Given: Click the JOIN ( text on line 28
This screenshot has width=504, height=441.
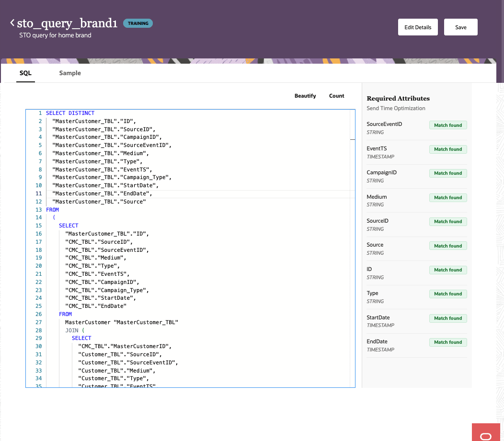Looking at the screenshot, I should pos(75,330).
